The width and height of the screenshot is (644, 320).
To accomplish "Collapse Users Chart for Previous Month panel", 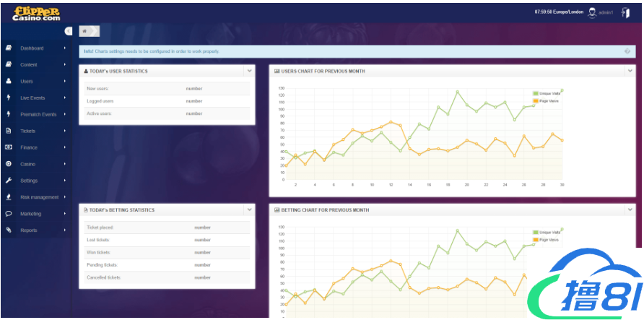I will click(629, 71).
